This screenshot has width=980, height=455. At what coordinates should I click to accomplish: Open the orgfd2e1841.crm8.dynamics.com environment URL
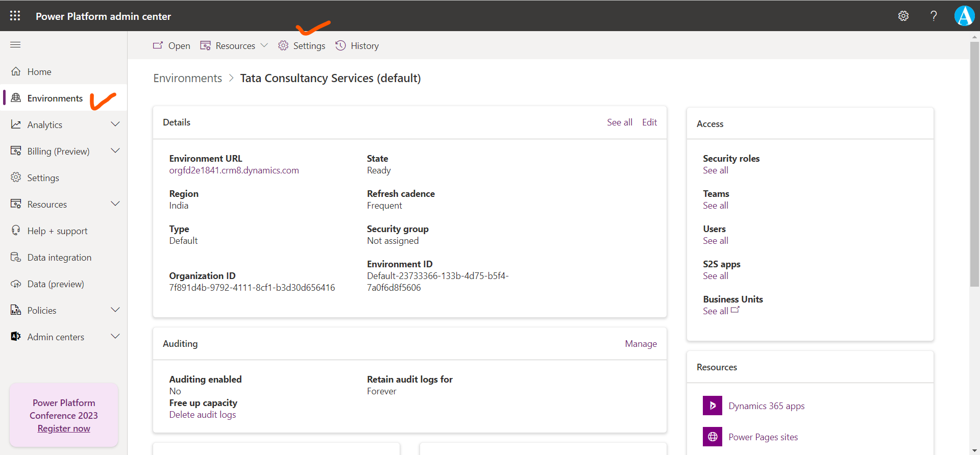click(234, 170)
